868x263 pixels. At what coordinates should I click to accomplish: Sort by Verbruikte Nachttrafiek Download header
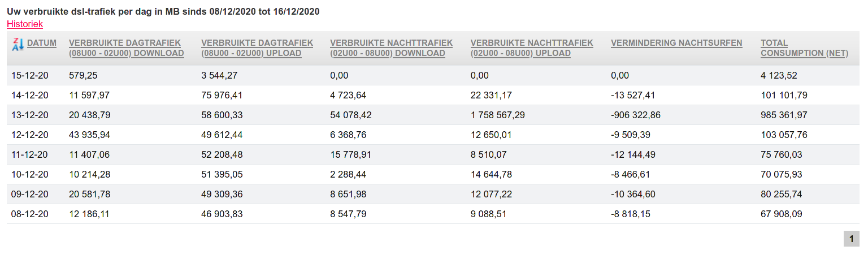[x=391, y=48]
